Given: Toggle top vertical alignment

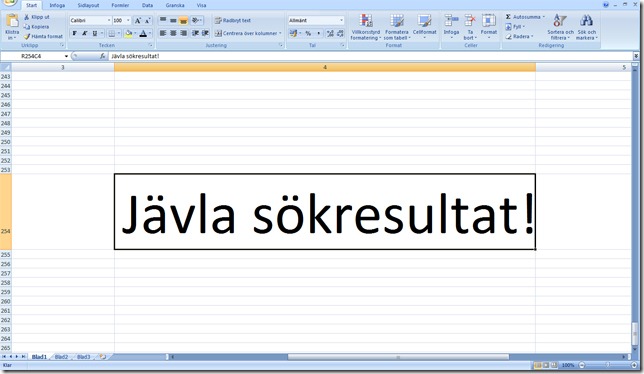Looking at the screenshot, I should pos(163,20).
